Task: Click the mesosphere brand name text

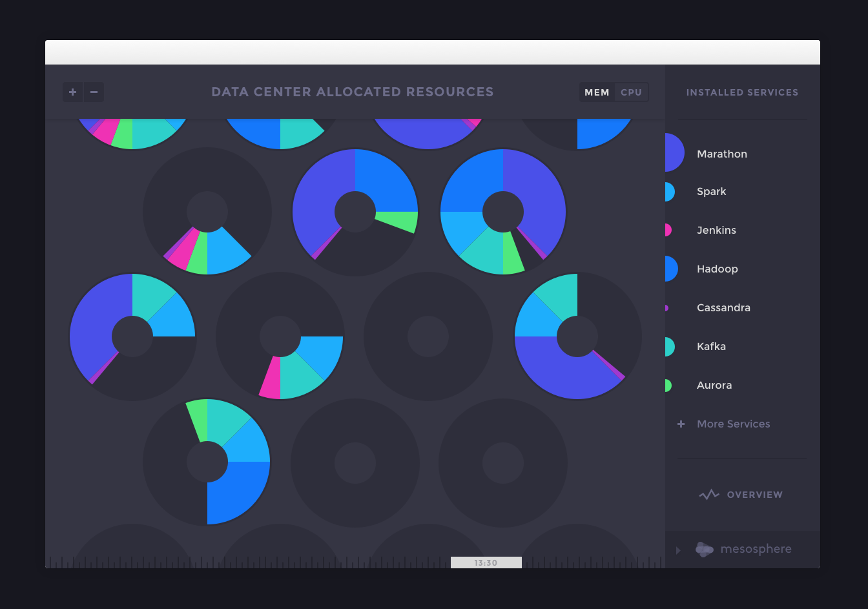Action: pos(756,550)
